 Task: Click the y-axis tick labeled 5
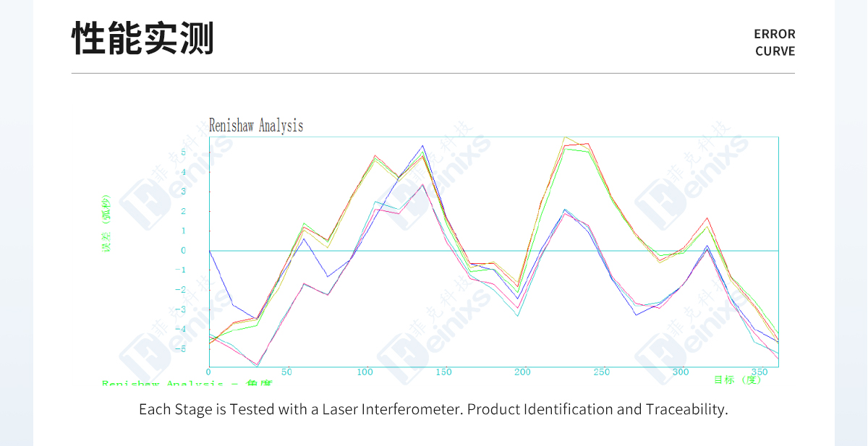pyautogui.click(x=184, y=153)
